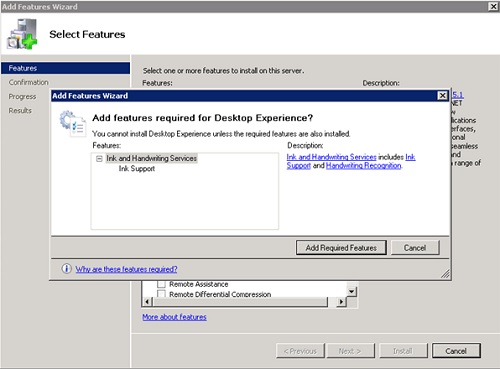Close the outer Add Features Wizard window

493,6
